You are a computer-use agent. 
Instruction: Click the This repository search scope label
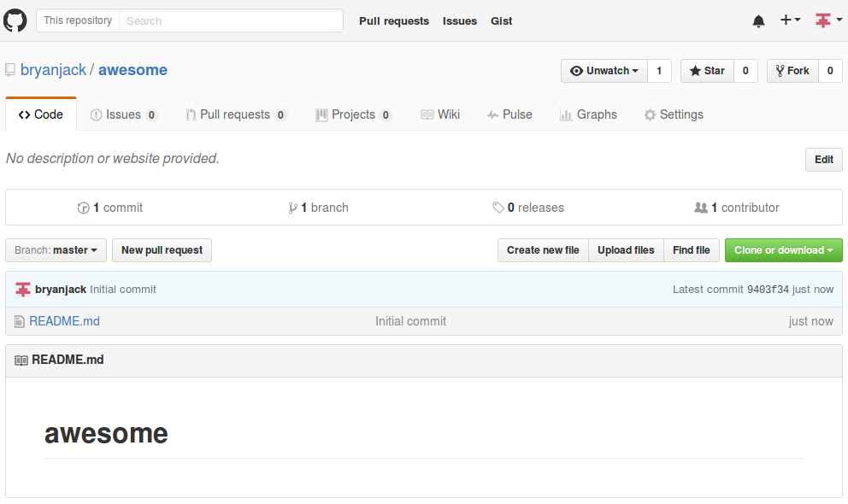pyautogui.click(x=78, y=21)
